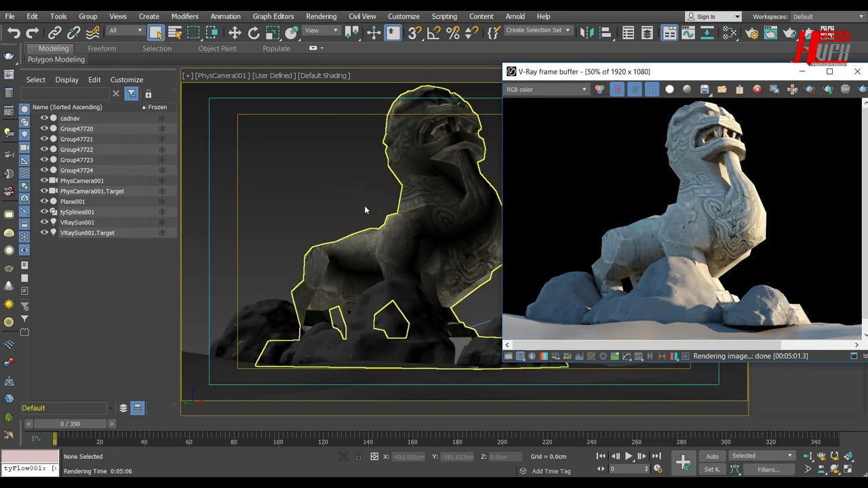Toggle visibility of VRaySun001
This screenshot has width=868, height=488.
(x=44, y=222)
